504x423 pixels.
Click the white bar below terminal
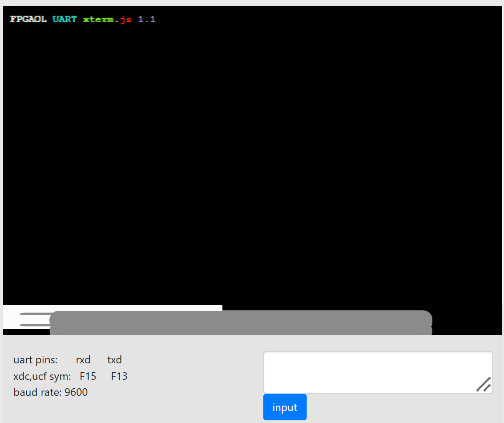133,308
